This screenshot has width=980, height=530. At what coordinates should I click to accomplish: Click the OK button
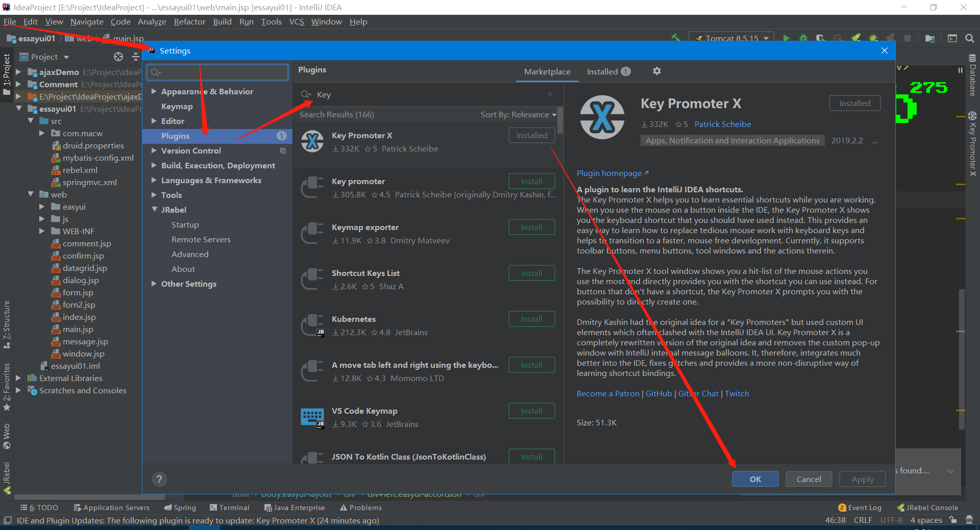(x=755, y=479)
